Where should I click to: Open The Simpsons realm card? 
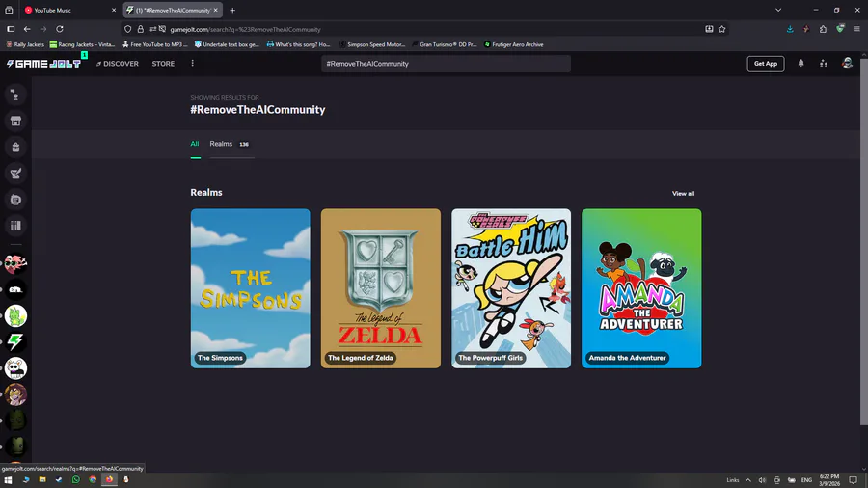tap(250, 288)
